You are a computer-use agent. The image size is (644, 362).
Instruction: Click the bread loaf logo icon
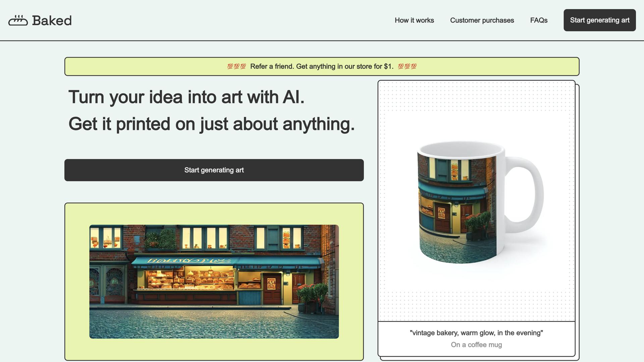click(19, 20)
